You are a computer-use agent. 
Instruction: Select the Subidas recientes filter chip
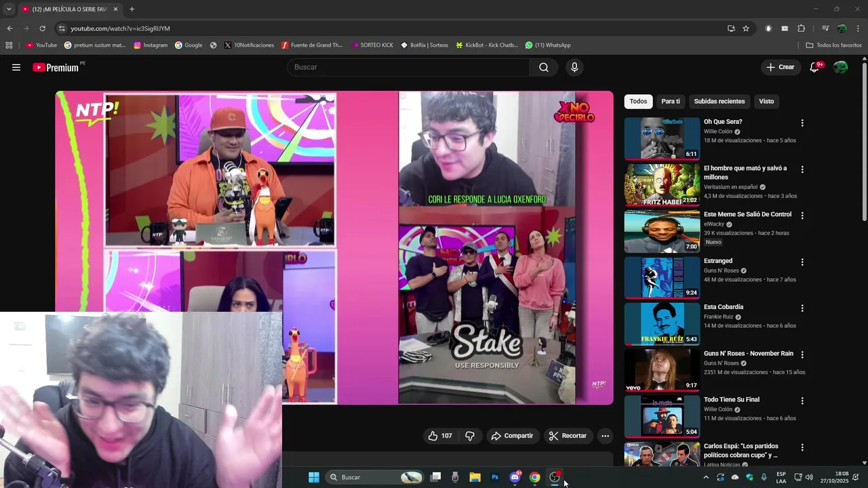pyautogui.click(x=719, y=101)
